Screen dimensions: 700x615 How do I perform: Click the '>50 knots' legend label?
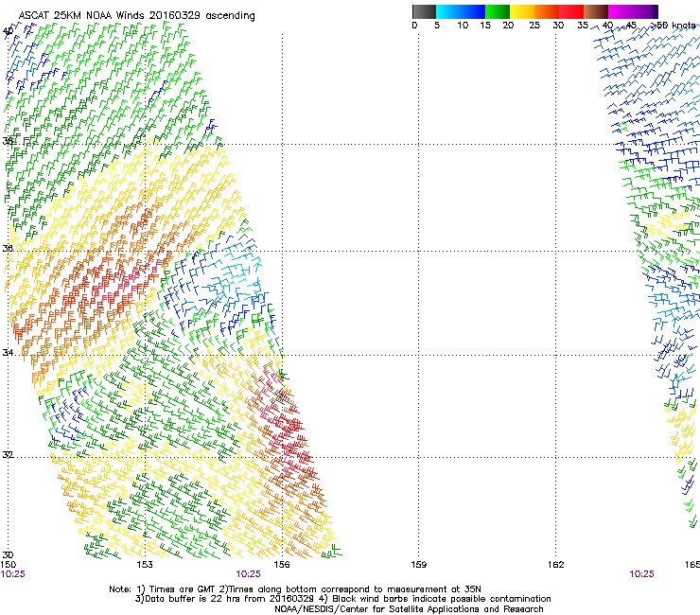[x=673, y=26]
